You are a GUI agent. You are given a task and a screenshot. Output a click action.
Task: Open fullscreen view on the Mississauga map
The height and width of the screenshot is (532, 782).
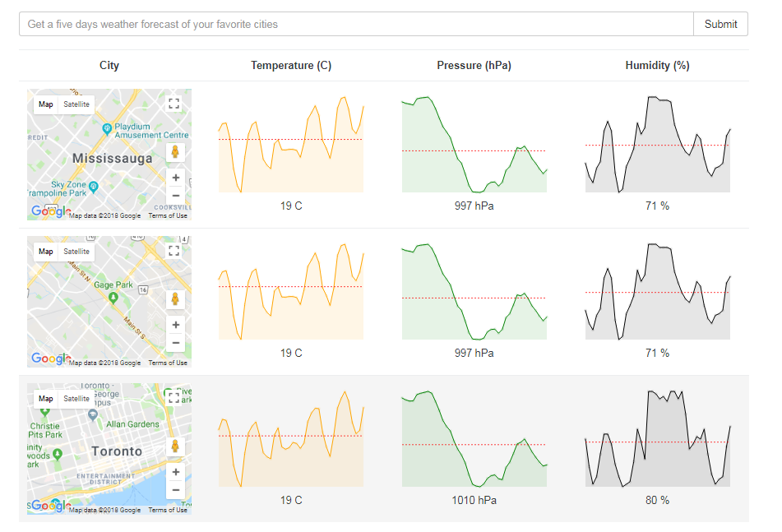(174, 103)
